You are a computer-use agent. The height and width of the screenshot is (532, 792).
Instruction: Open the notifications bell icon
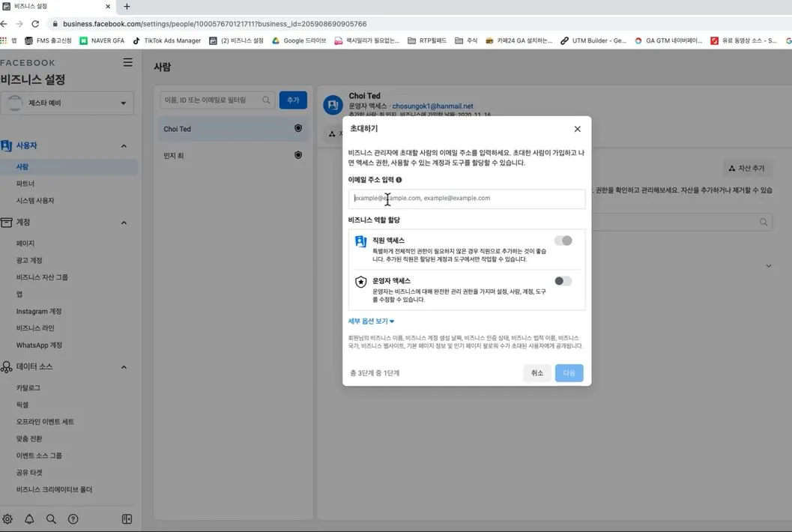coord(28,519)
